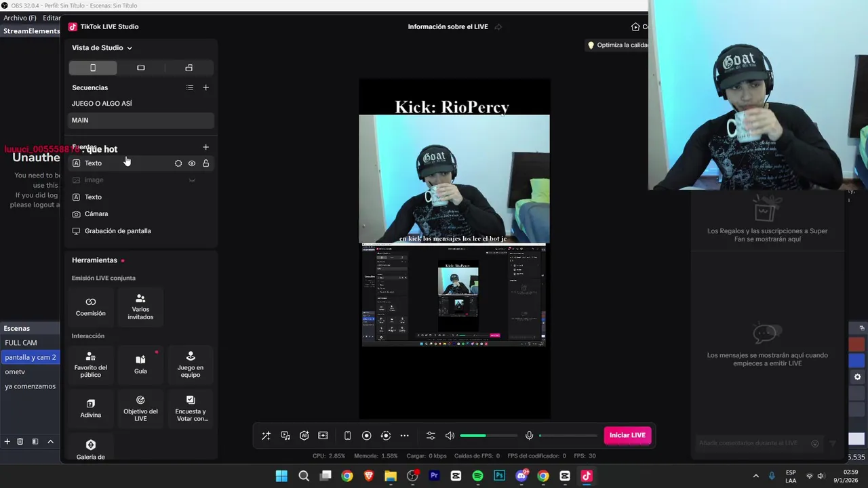Add a scene in OBS with plus
This screenshot has height=488, width=868.
coord(7,441)
